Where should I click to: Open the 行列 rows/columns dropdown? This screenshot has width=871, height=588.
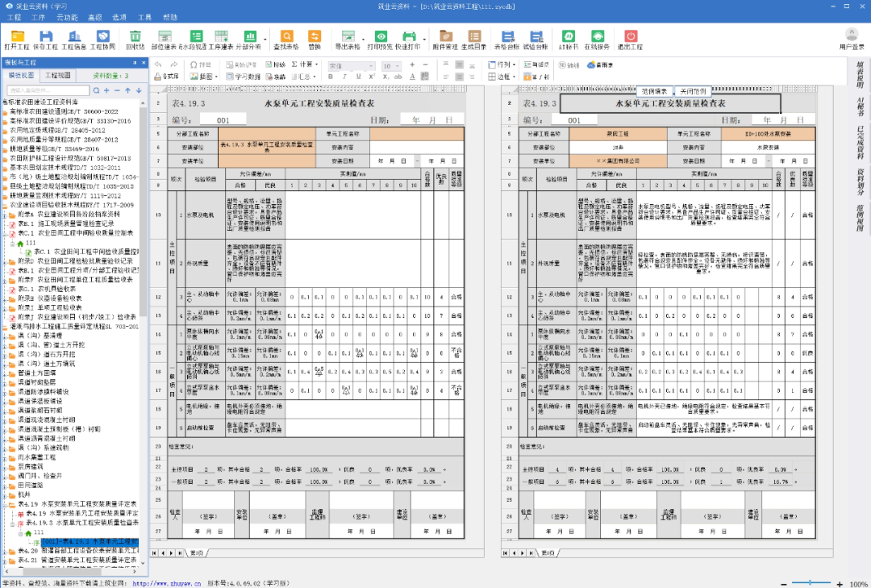[502, 65]
